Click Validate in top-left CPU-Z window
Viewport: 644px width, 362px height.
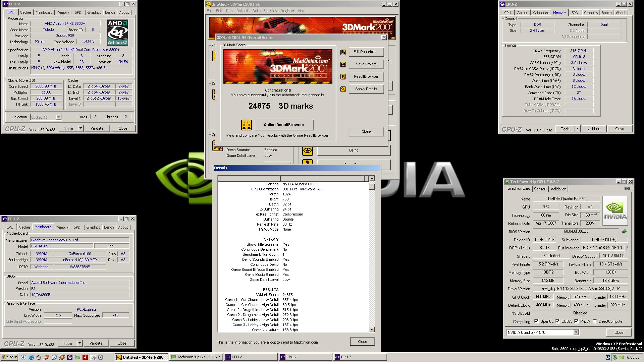[x=97, y=128]
